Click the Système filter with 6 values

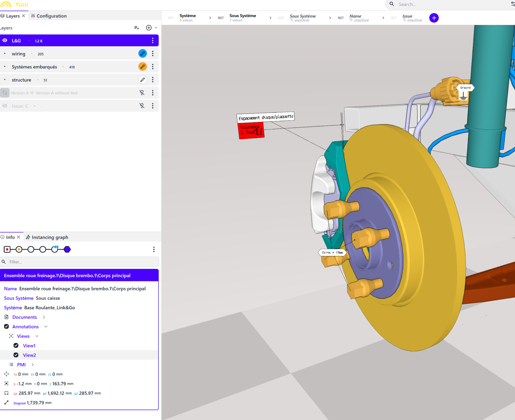click(188, 18)
